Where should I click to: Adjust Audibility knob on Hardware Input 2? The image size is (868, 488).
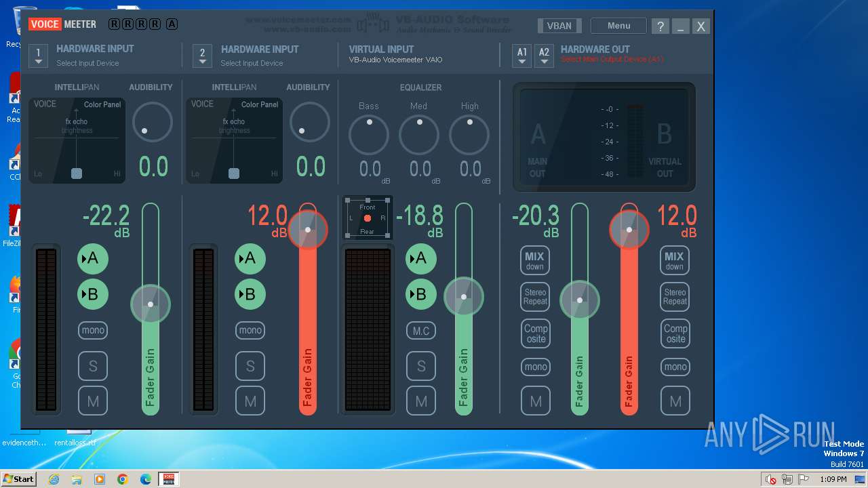point(309,122)
